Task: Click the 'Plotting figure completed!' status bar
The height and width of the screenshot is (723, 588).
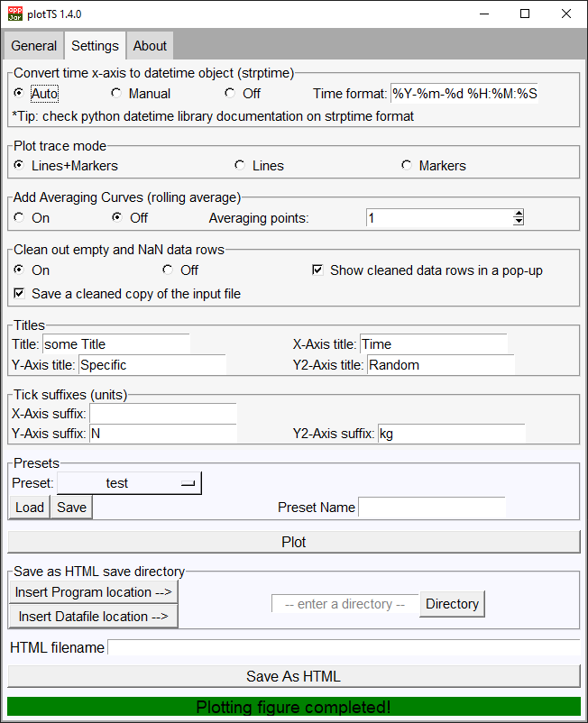Action: [x=294, y=707]
